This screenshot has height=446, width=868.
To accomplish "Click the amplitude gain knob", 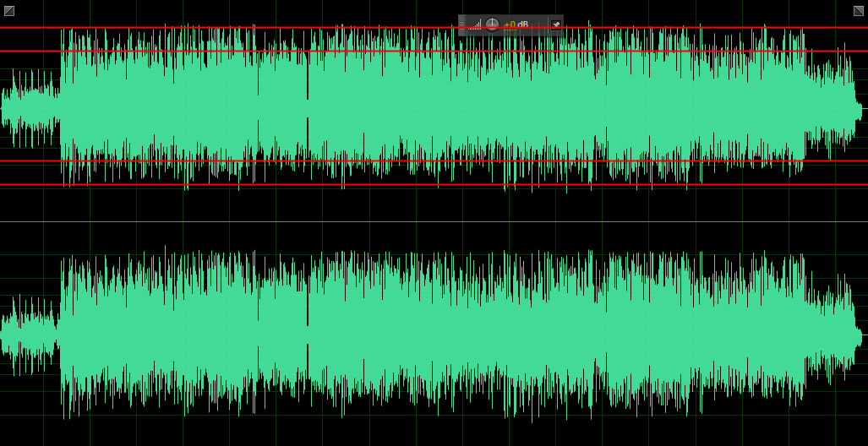I will (x=492, y=24).
